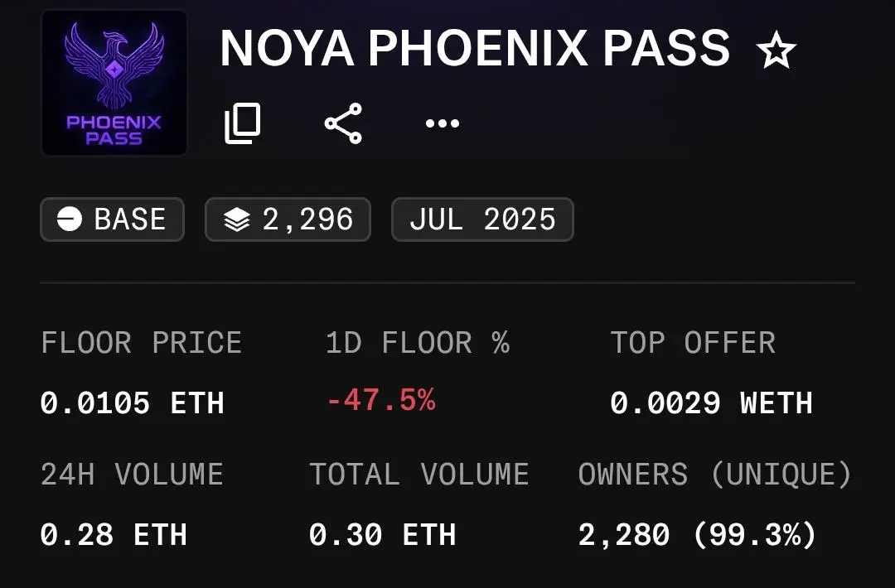Click the 0.30 ETH total volume value
This screenshot has height=588, width=895.
(x=383, y=535)
